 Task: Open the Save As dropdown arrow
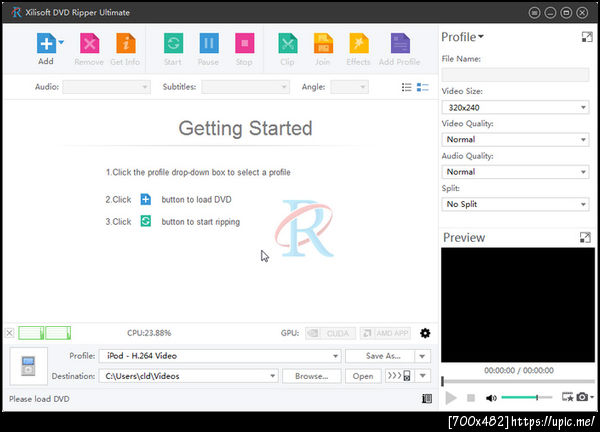[x=422, y=356]
